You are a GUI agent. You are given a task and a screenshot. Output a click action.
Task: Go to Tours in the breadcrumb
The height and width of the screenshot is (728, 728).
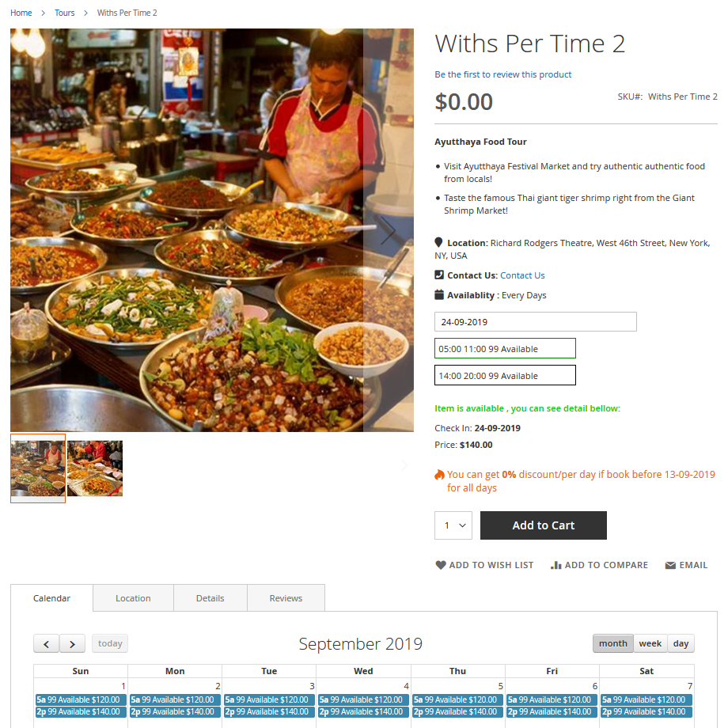tap(65, 13)
